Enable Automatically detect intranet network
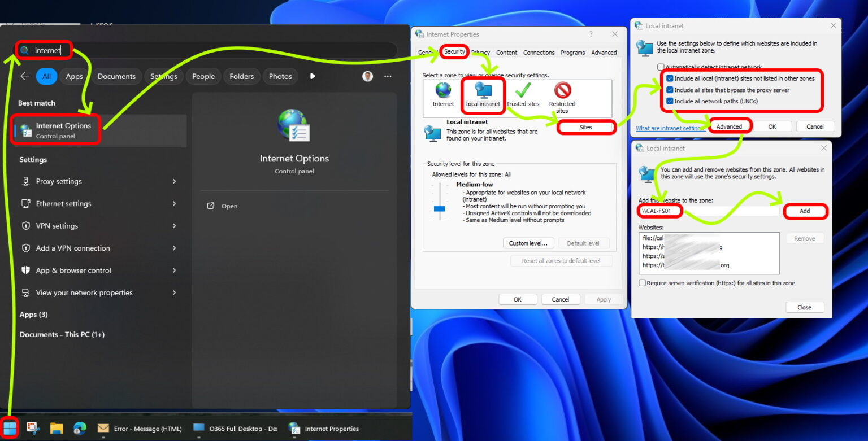 pyautogui.click(x=661, y=67)
